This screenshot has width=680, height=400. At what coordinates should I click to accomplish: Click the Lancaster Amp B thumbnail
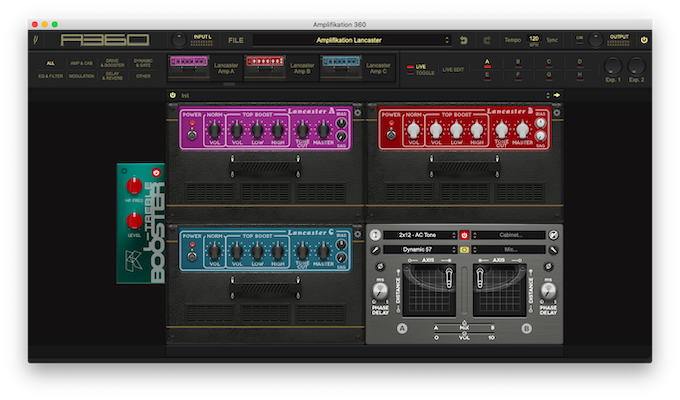pyautogui.click(x=265, y=67)
